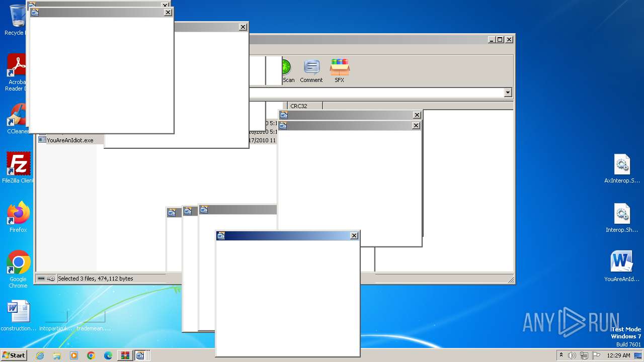
Task: Select the AxInterop.S... file on the desktop
Action: [622, 168]
